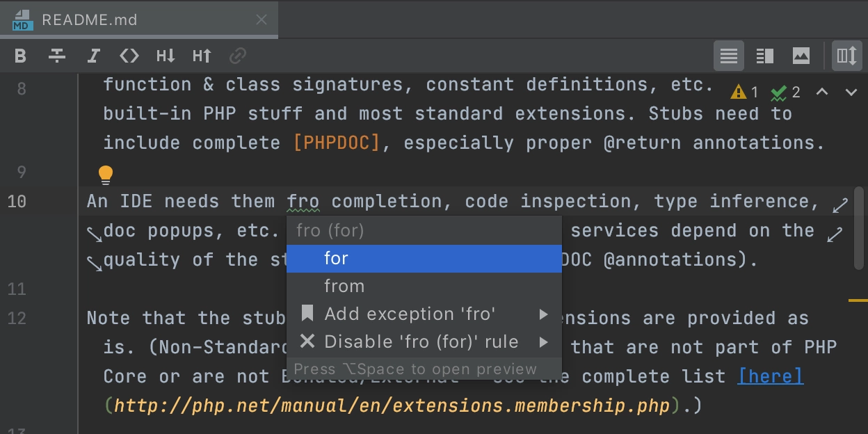Apply italic formatting from toolbar
Screen dimensions: 868x434
(93, 56)
